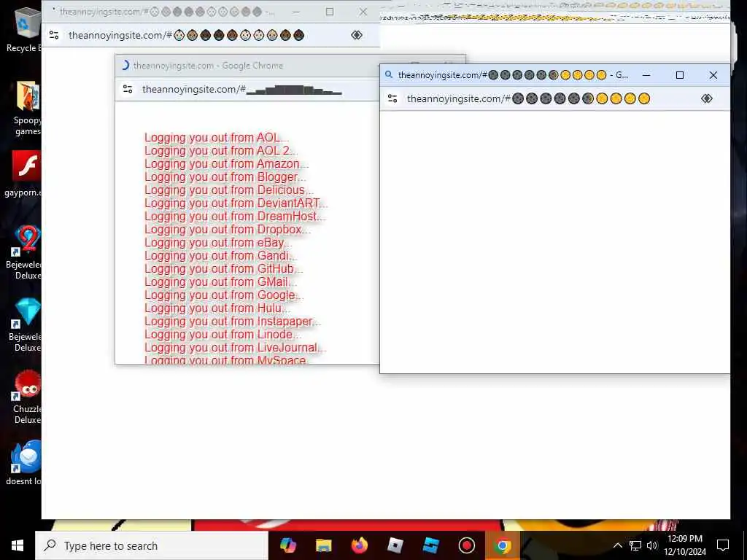Click 'Logging you out from Linode...' text
Screen dimensions: 747x560
[222, 334]
